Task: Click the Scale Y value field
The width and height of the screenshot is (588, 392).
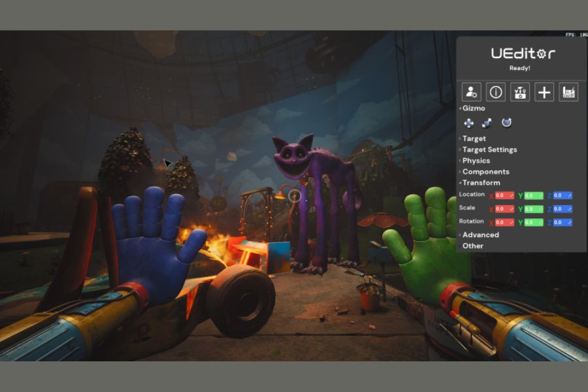Action: pyautogui.click(x=534, y=209)
